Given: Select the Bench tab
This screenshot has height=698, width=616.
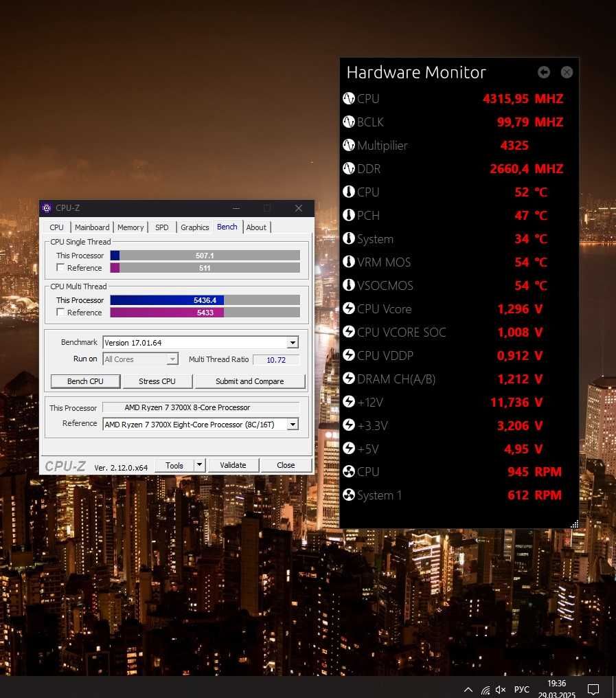Looking at the screenshot, I should (x=227, y=227).
